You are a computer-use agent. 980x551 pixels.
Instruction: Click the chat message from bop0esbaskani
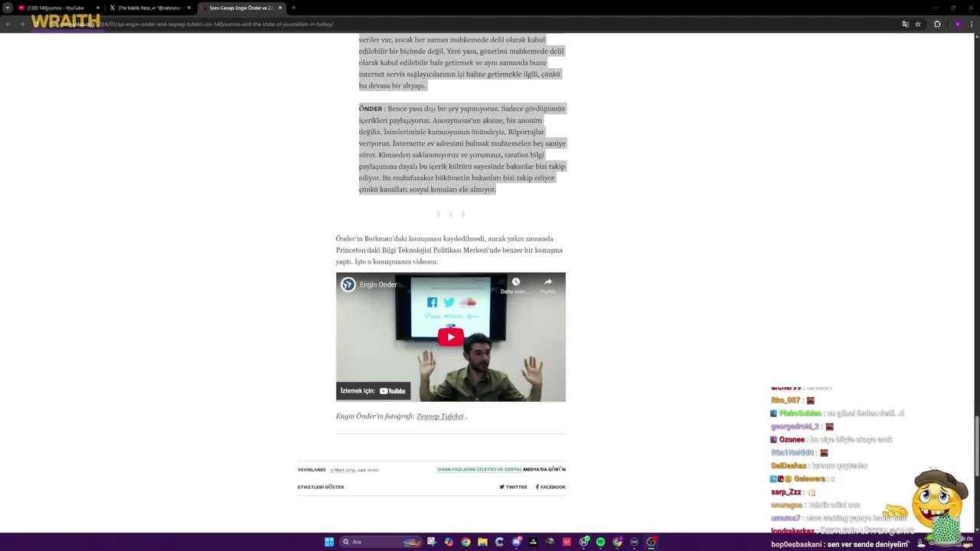coord(839,544)
